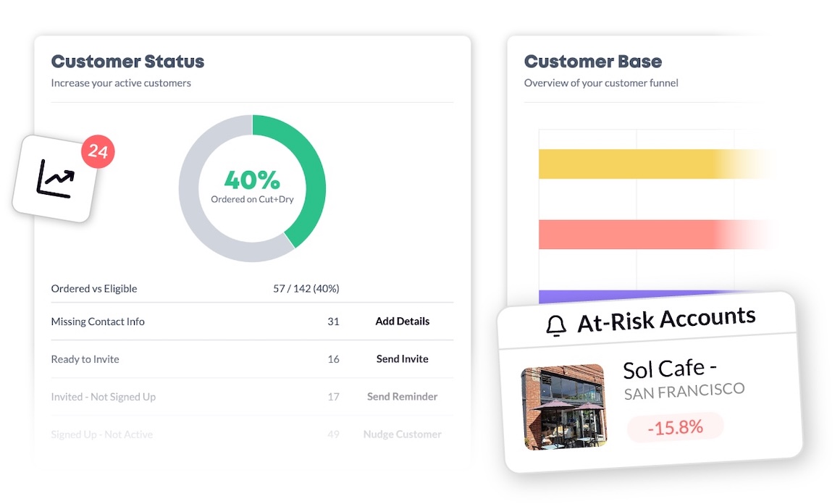
Task: Select the green segment of donut chart
Action: tap(308, 168)
